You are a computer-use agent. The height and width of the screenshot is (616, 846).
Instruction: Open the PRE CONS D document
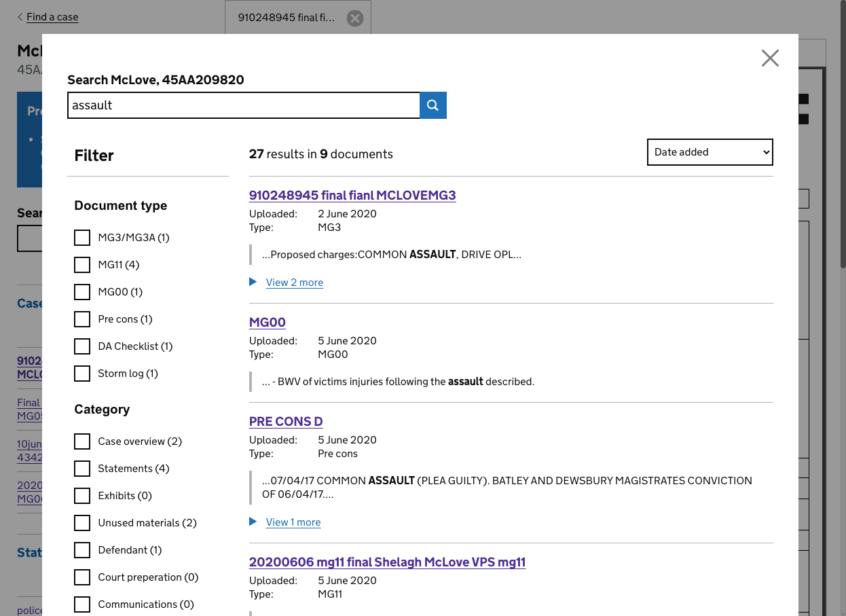(285, 422)
